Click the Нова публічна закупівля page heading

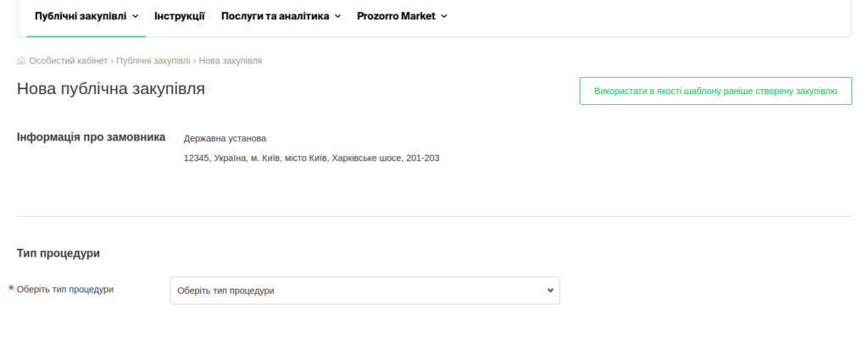[111, 89]
